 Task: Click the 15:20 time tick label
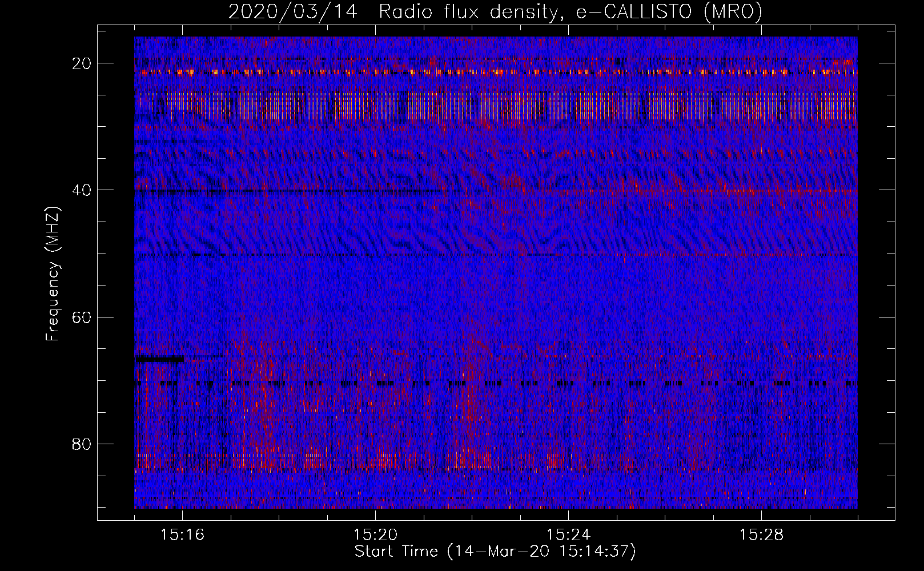click(376, 535)
